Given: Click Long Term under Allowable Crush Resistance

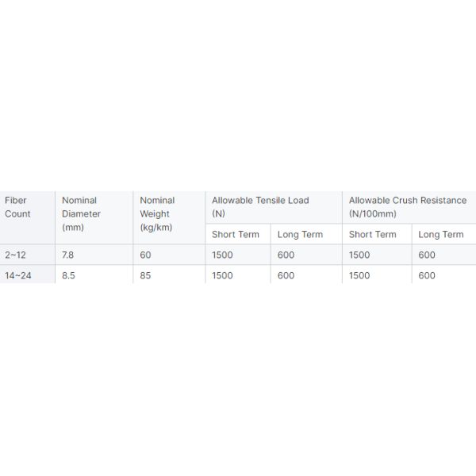Looking at the screenshot, I should tap(441, 234).
